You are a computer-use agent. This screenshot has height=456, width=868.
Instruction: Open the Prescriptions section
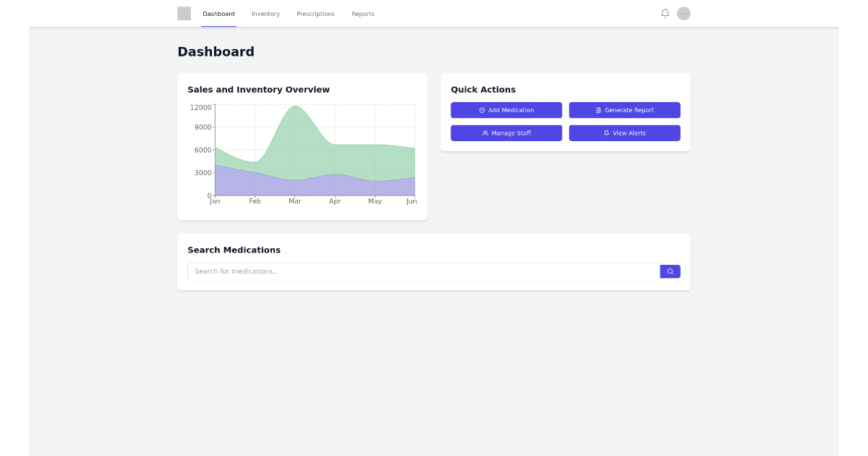[x=315, y=13]
